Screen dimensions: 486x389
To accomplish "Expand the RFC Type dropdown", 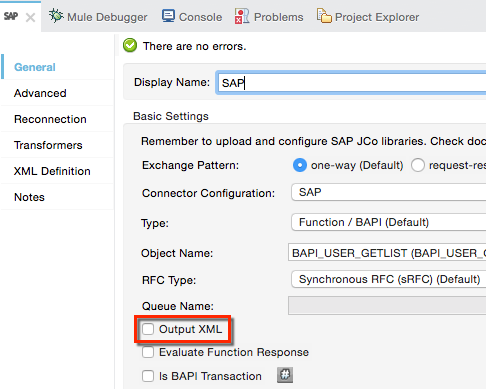I will (388, 279).
